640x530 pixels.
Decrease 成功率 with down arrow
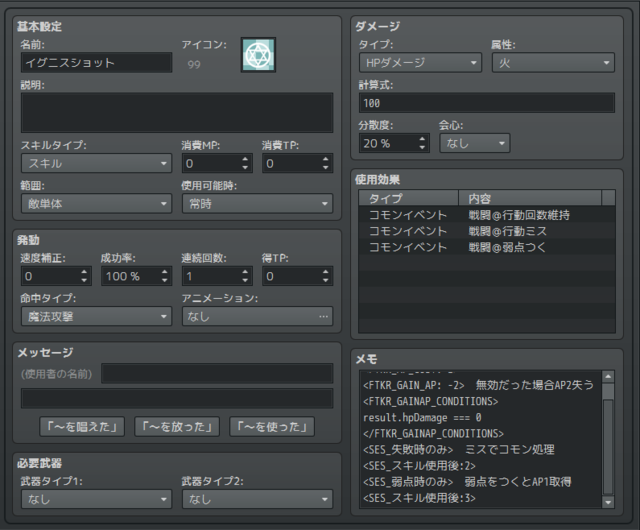click(x=164, y=280)
